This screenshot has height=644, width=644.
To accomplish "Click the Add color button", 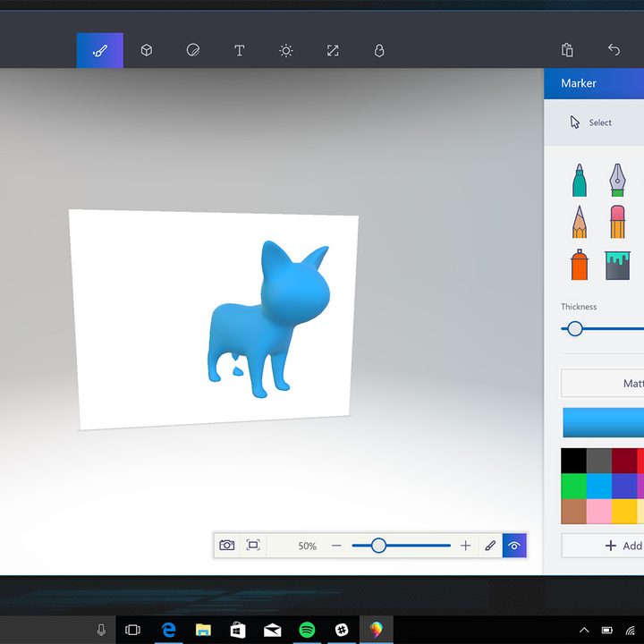I will click(603, 546).
